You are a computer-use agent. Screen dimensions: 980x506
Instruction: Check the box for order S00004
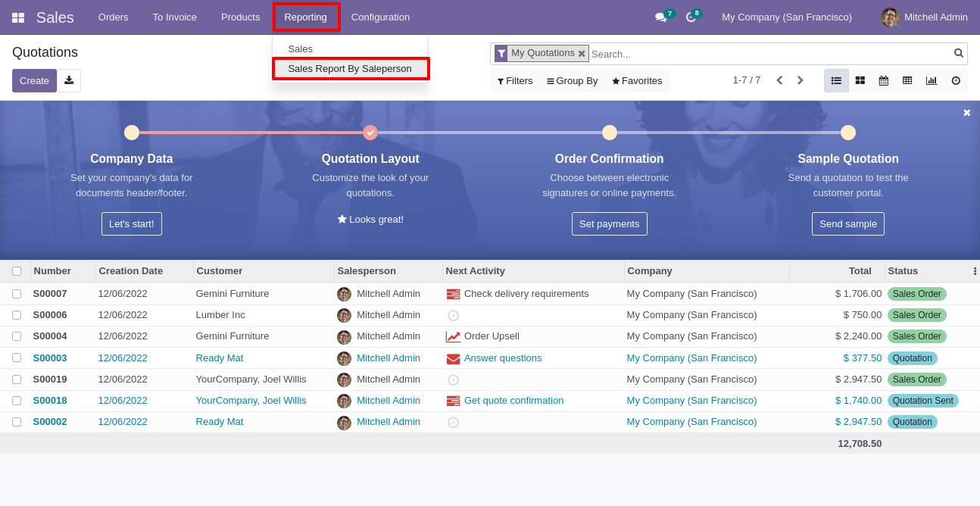(17, 336)
